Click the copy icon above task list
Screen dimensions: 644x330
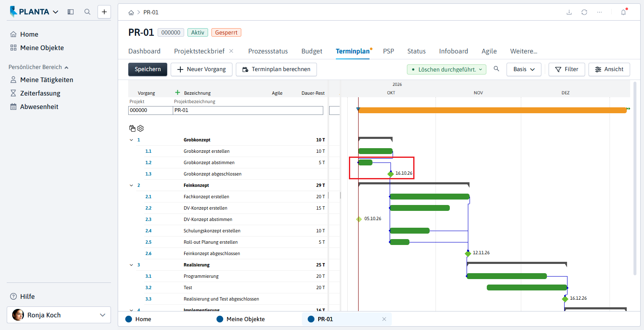click(132, 128)
